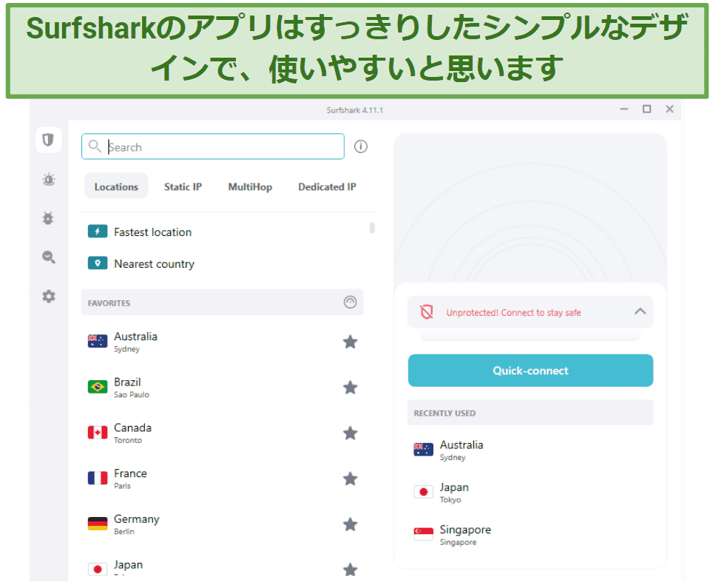Connect to recently used Australia Sydney
Viewport: 713px width, 588px height.
click(x=530, y=450)
